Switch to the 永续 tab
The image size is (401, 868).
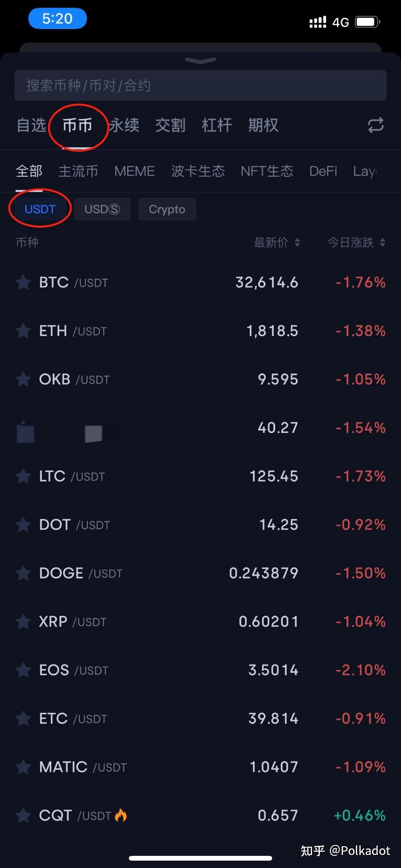tap(124, 125)
